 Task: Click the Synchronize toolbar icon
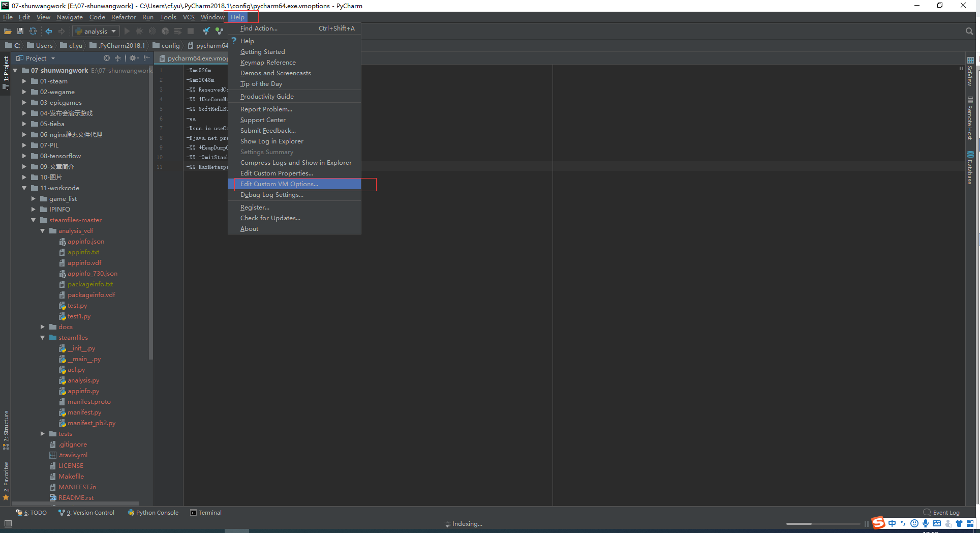(33, 32)
